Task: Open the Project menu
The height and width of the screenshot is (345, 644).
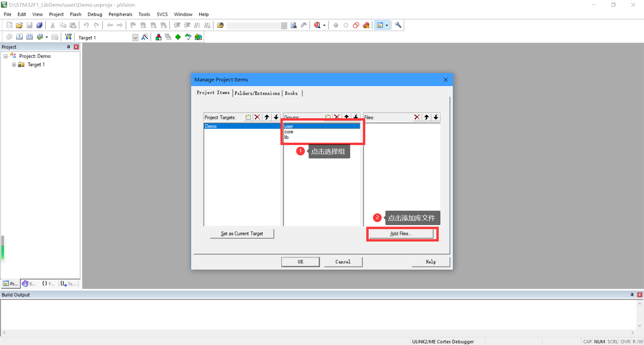Action: (x=56, y=14)
